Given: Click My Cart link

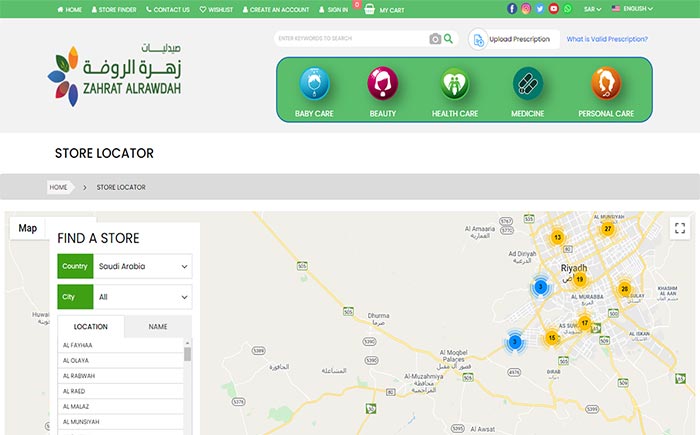Looking at the screenshot, I should tap(392, 10).
